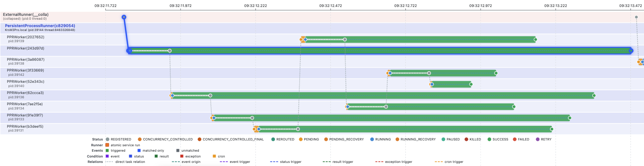The height and width of the screenshot is (166, 644).
Task: Click the REROUTED status legend swatch
Action: [273, 139]
